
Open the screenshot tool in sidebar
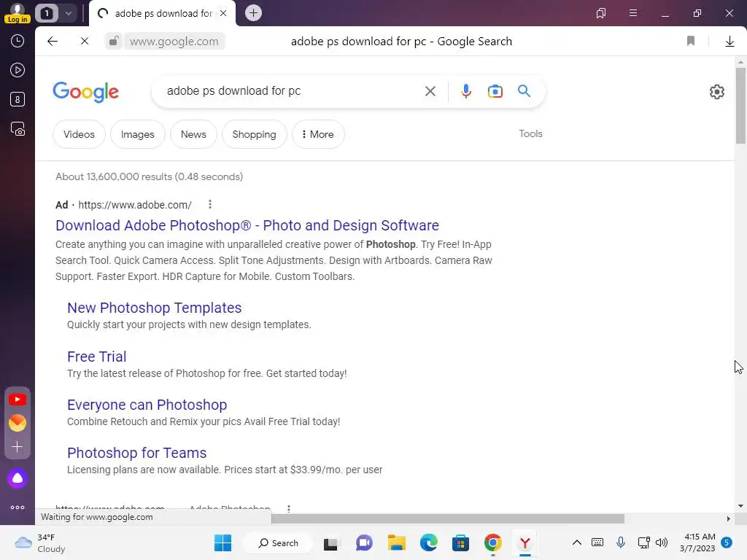click(x=18, y=129)
